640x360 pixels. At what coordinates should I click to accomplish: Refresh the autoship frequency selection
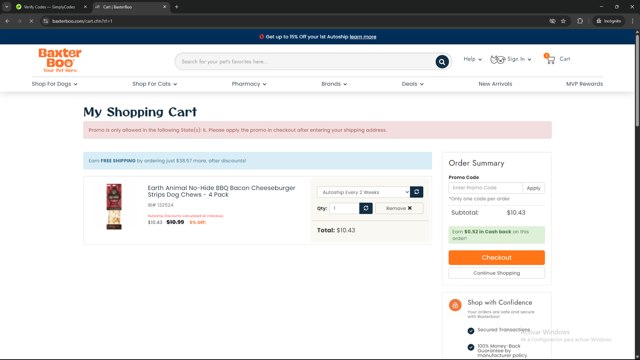pyautogui.click(x=416, y=192)
